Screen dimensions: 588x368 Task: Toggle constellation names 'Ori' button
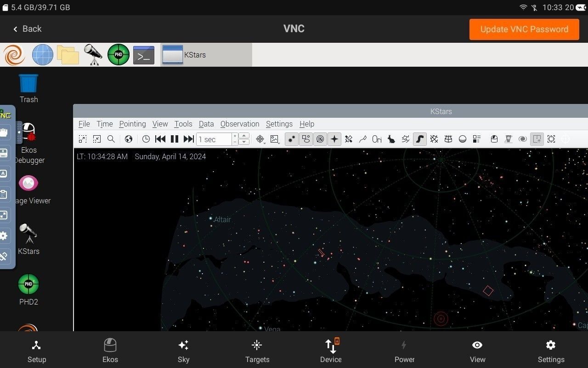(x=377, y=139)
